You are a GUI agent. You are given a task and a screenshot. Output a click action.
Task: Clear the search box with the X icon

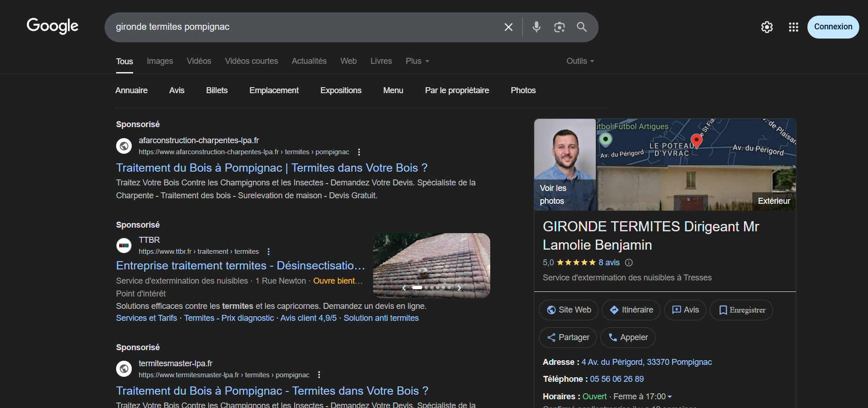pos(509,27)
